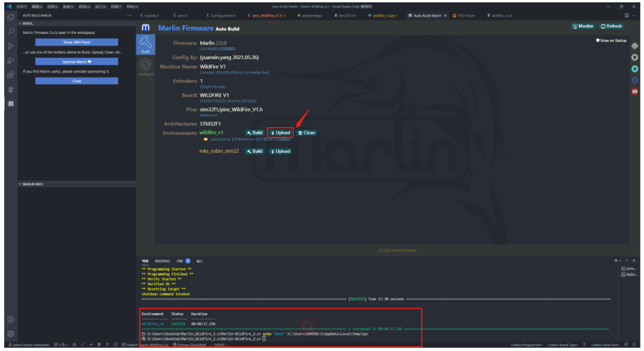Switch to the Configuration.h tab
Image resolution: width=644 pixels, height=351 pixels.
pyautogui.click(x=223, y=16)
